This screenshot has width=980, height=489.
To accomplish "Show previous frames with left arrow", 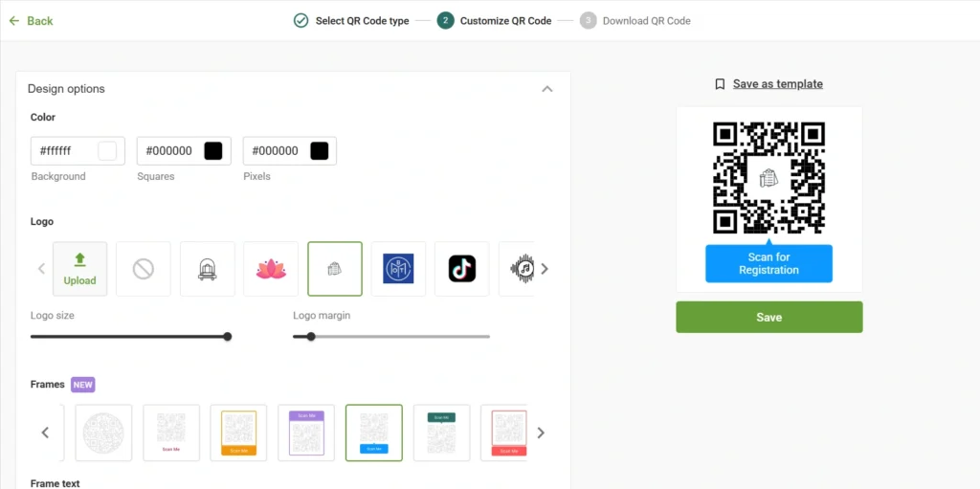I will [45, 433].
